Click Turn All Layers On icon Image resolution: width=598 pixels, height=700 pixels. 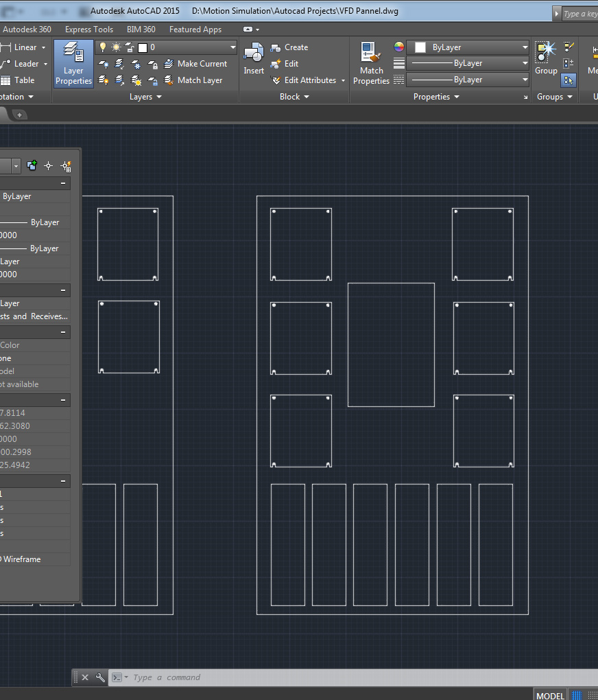click(103, 80)
